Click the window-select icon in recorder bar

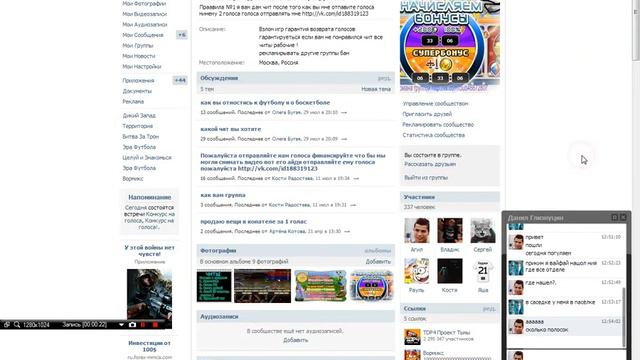point(7,325)
